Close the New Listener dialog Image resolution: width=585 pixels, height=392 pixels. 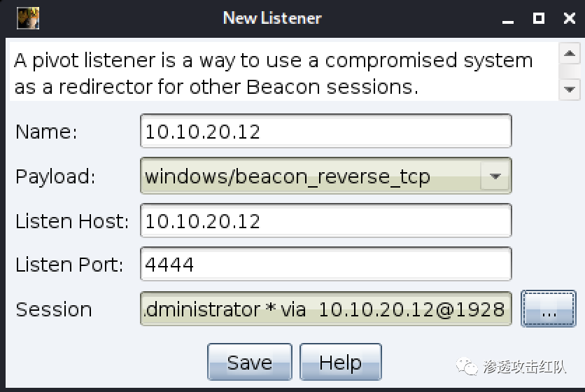(569, 18)
